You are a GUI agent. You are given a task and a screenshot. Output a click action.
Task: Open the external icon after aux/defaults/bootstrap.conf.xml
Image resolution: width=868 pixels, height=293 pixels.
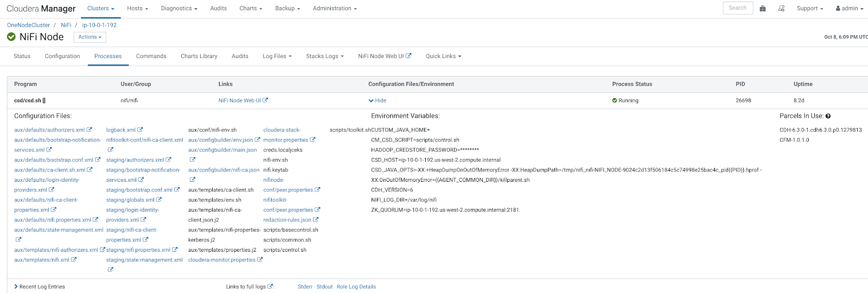tap(98, 160)
